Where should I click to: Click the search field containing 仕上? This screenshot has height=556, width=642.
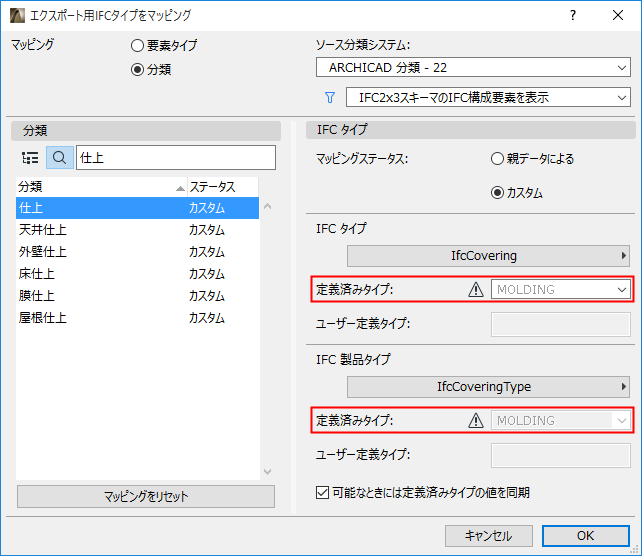click(176, 158)
